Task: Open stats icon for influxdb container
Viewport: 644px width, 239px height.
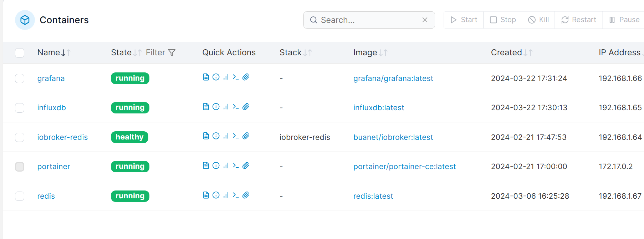Action: (226, 107)
